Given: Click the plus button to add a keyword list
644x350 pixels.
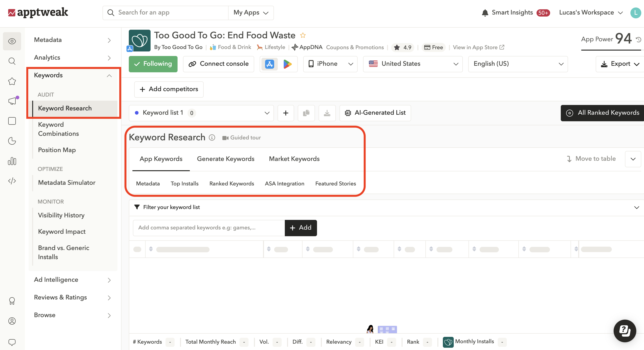Looking at the screenshot, I should [285, 113].
